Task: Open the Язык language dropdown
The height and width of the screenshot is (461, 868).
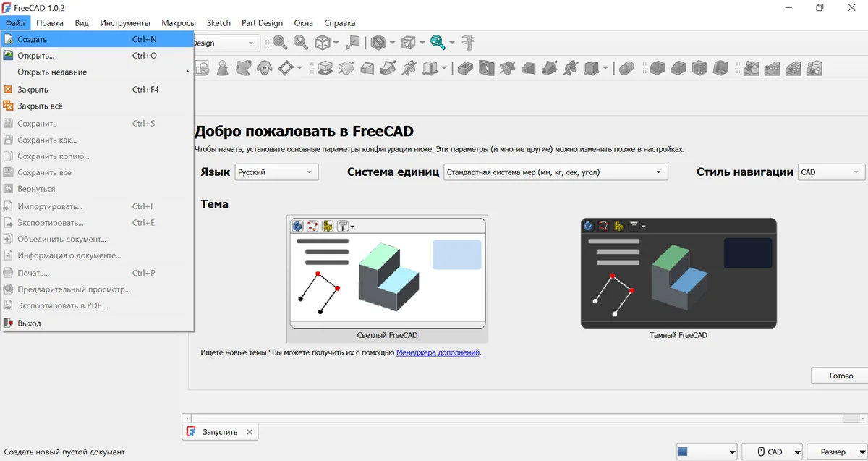Action: click(277, 172)
